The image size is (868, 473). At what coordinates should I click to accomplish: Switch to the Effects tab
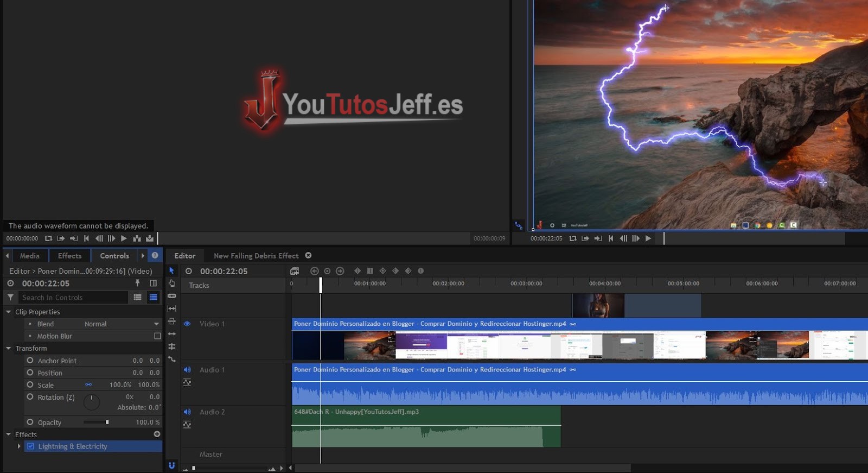click(69, 256)
